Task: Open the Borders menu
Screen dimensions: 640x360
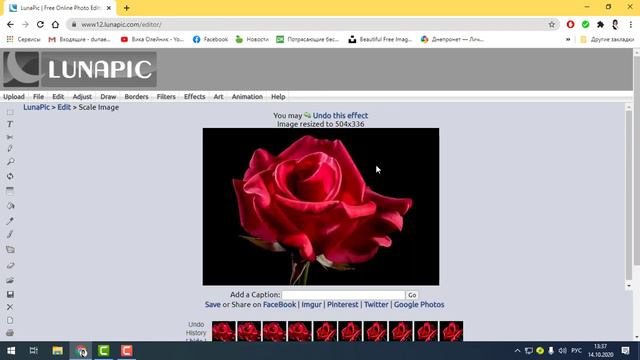Action: tap(136, 97)
